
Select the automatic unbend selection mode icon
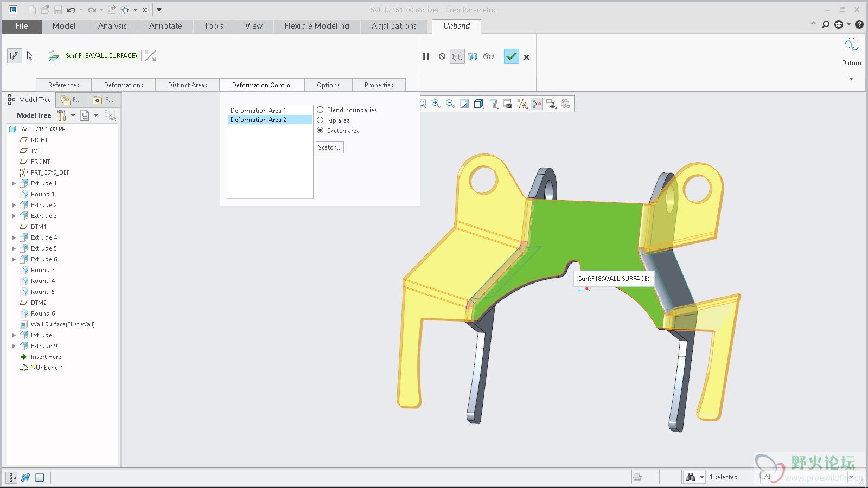point(14,55)
